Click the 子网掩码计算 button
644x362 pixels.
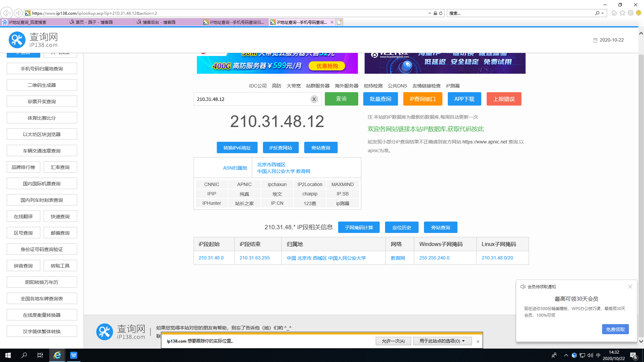point(359,228)
